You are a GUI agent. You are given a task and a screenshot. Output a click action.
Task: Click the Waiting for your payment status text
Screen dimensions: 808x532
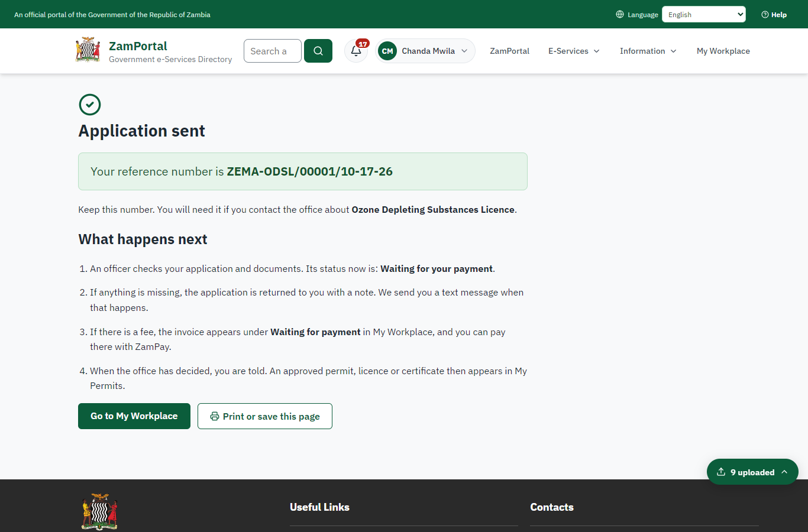(x=437, y=268)
